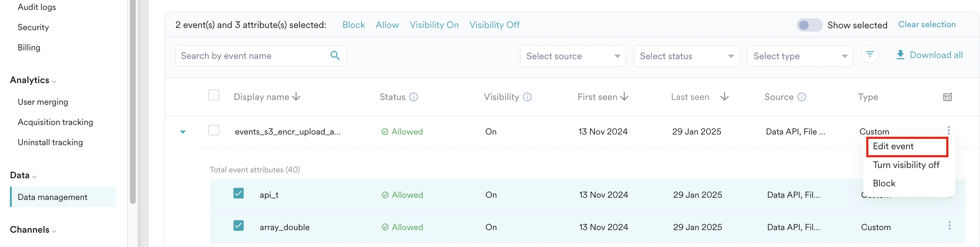
Task: Click the search magnifier icon
Action: coord(335,55)
